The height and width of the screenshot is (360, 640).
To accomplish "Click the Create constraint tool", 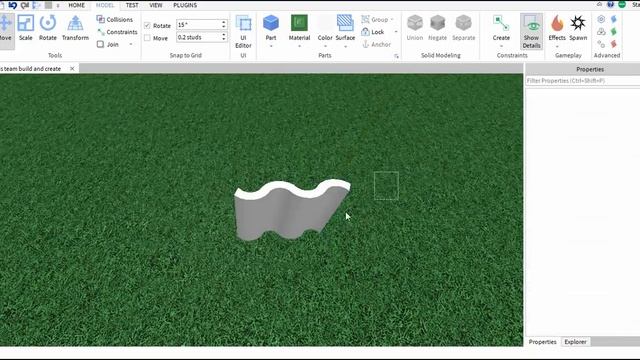I will [501, 27].
